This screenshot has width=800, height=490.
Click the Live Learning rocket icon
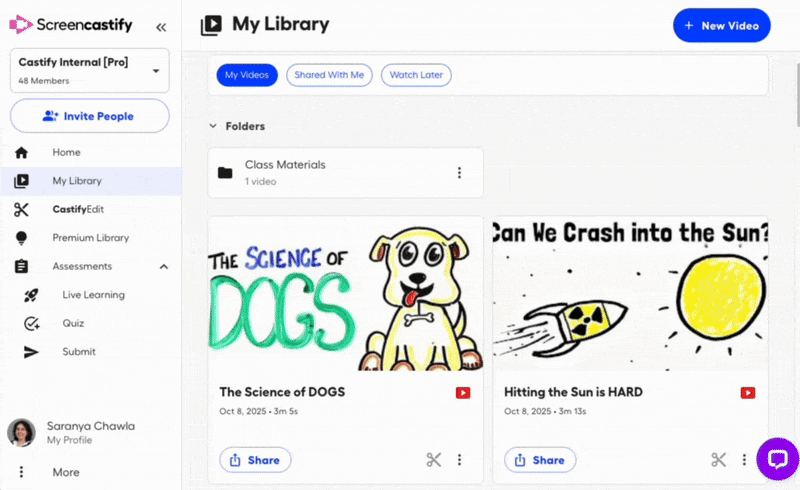pos(31,295)
